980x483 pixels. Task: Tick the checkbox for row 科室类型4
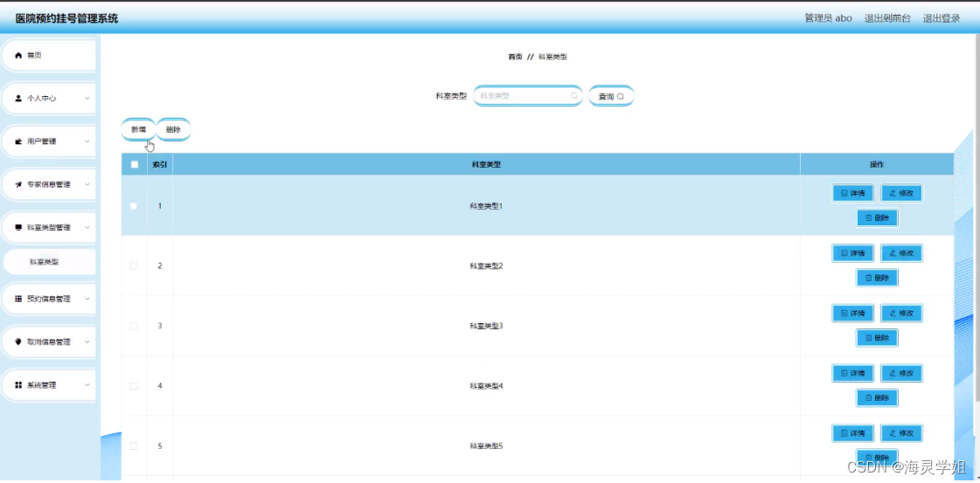[133, 386]
